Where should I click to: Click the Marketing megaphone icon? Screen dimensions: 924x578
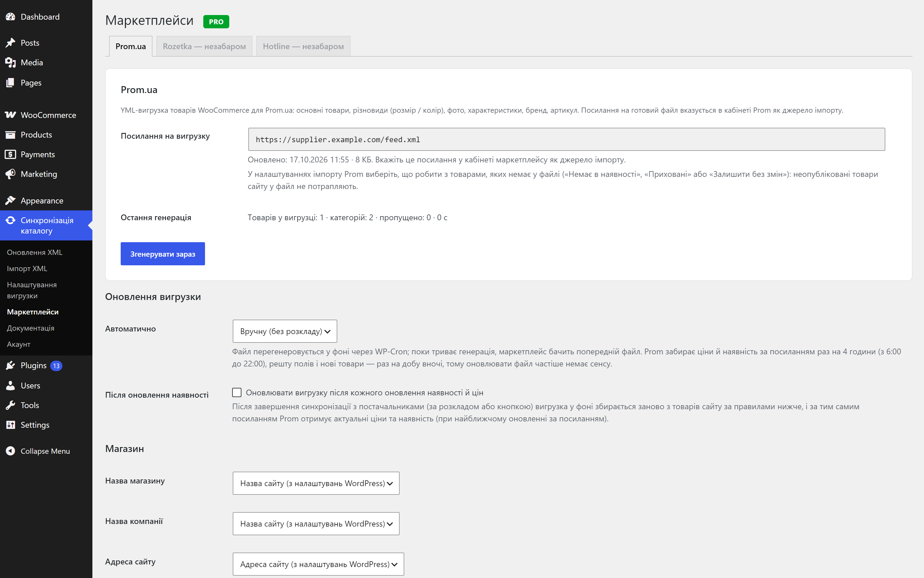10,174
